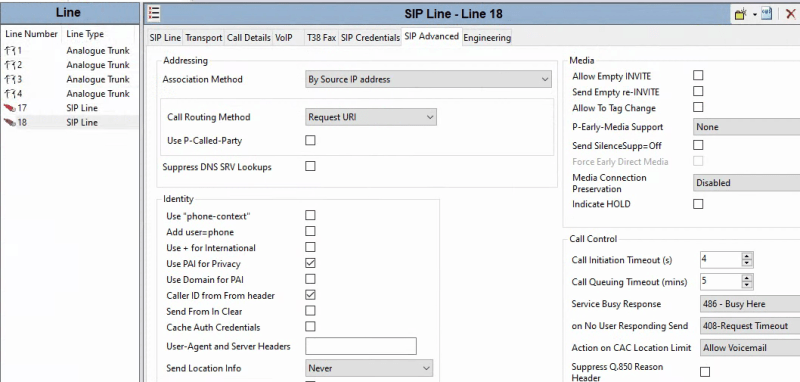Switch to the SIP Line tab
Viewport: 800px width, 382px height.
coord(165,38)
